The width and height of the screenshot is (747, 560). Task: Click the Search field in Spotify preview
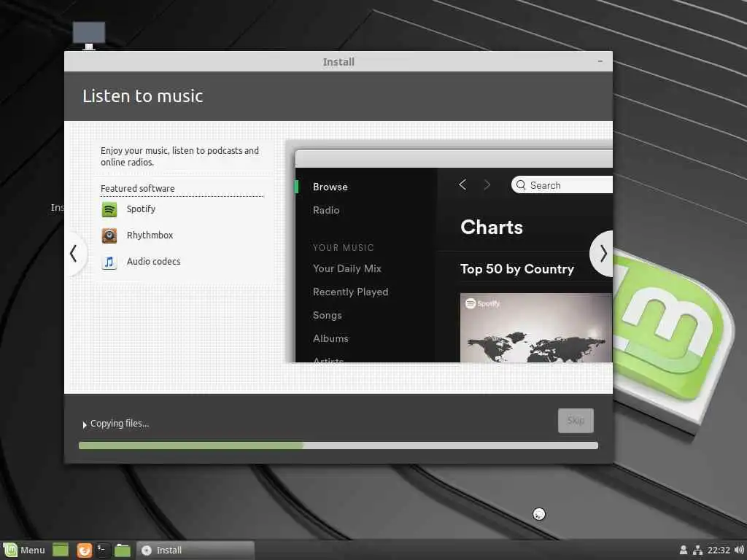click(x=562, y=184)
